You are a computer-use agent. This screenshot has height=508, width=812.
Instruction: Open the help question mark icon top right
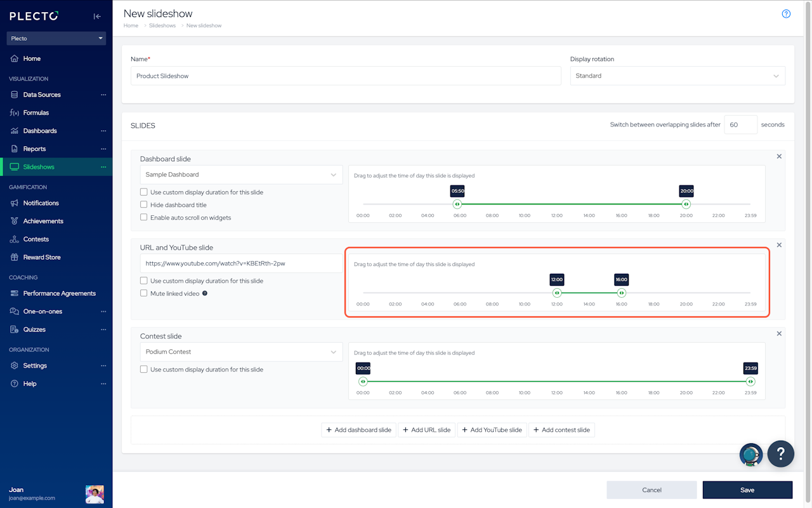click(x=786, y=14)
